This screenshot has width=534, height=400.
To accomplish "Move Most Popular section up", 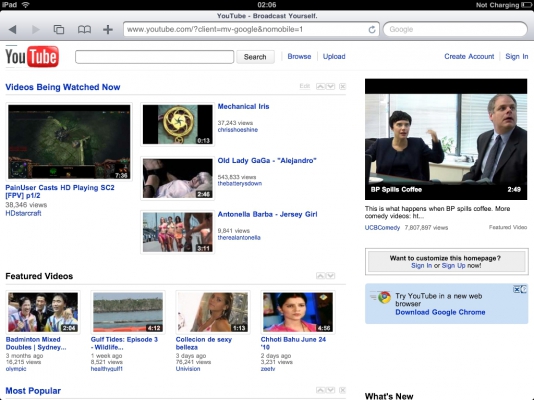I will pyautogui.click(x=320, y=390).
